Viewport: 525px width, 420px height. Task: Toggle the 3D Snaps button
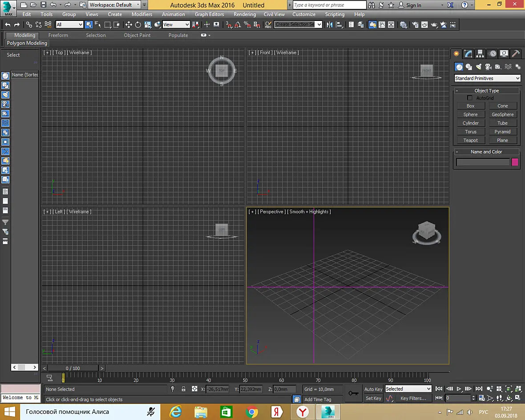229,25
